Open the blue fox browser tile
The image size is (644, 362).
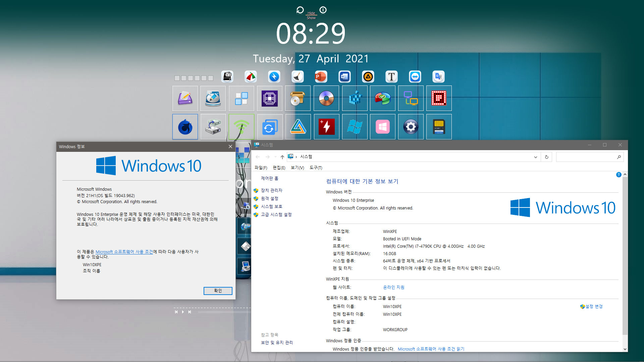185,127
